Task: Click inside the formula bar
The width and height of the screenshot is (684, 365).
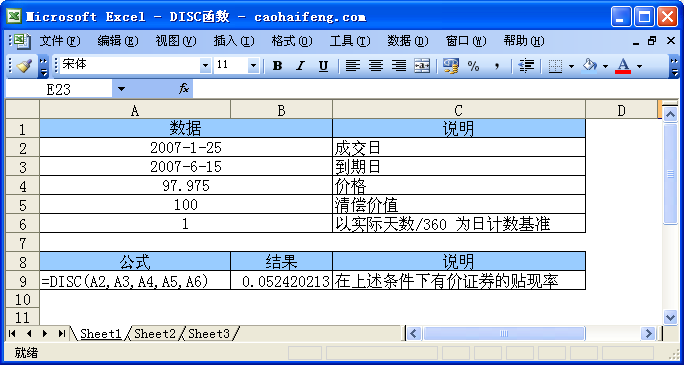Action: 436,89
